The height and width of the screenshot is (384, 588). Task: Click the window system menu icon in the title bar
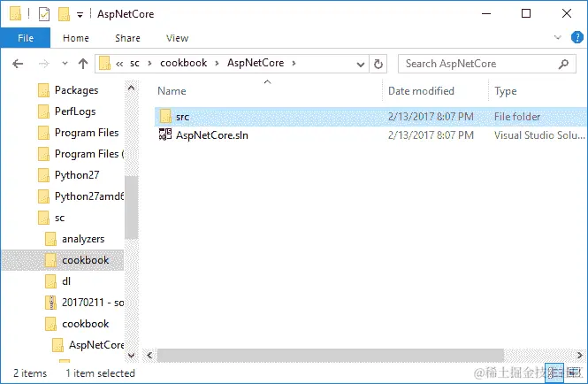(15, 14)
